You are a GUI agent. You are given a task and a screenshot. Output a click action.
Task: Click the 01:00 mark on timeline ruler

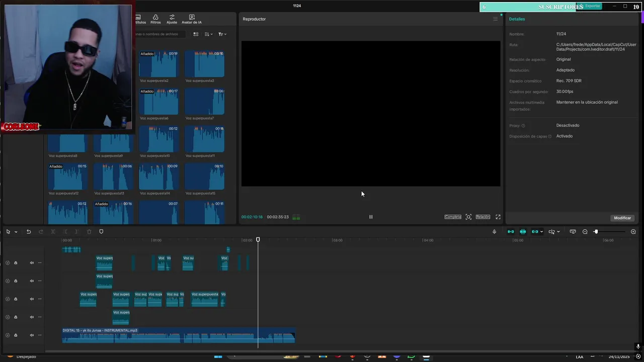click(157, 240)
